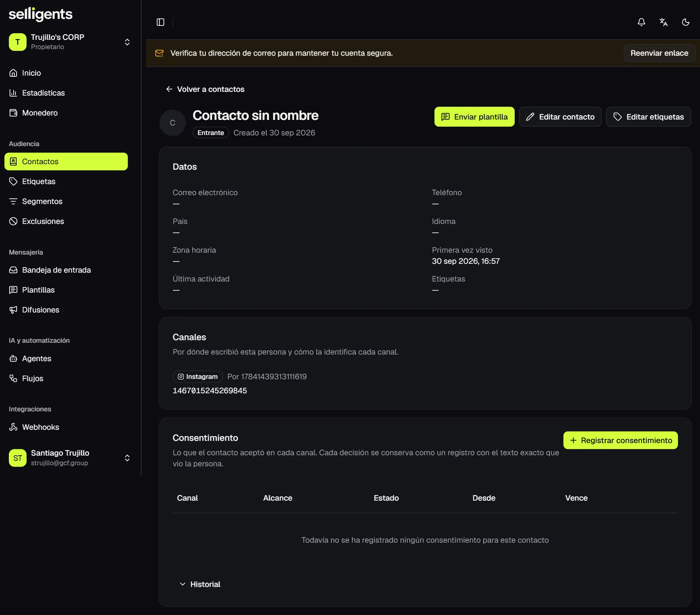Image resolution: width=700 pixels, height=615 pixels.
Task: Switch theme with the moon icon
Action: coord(686,22)
